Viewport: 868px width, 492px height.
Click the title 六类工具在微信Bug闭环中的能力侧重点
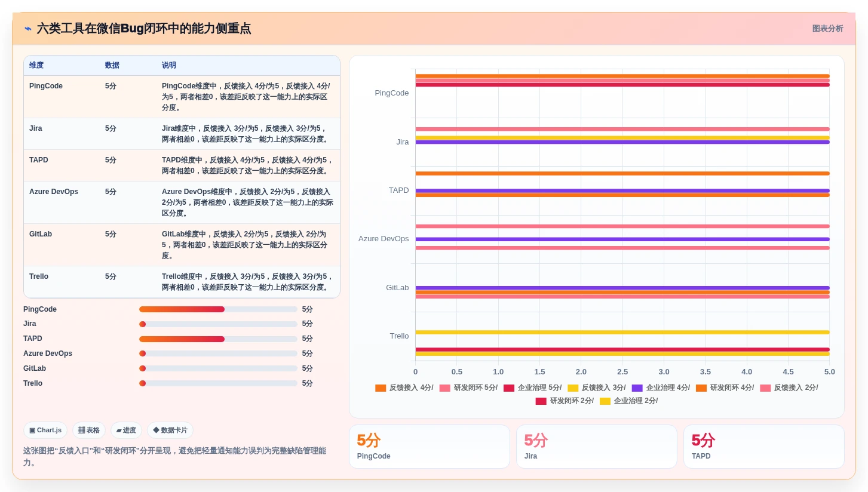click(x=144, y=29)
